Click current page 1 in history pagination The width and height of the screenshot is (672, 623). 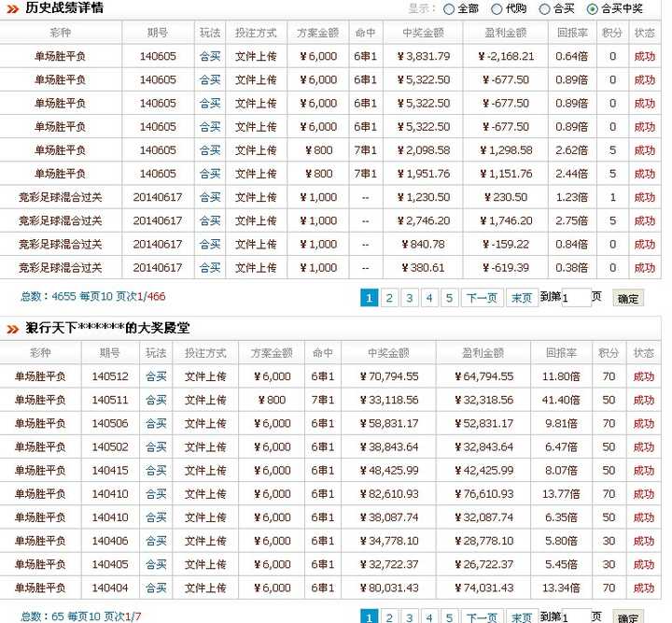click(369, 298)
